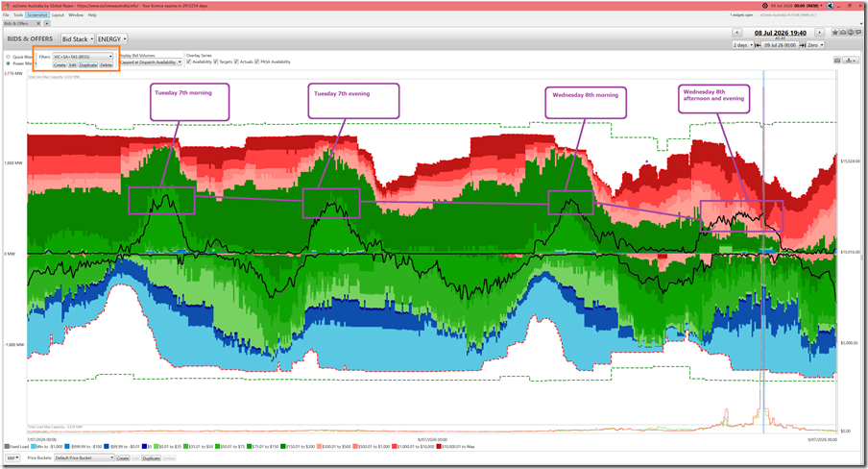This screenshot has height=469, width=868.
Task: Open the Bid Stack view dropdown
Action: point(77,38)
